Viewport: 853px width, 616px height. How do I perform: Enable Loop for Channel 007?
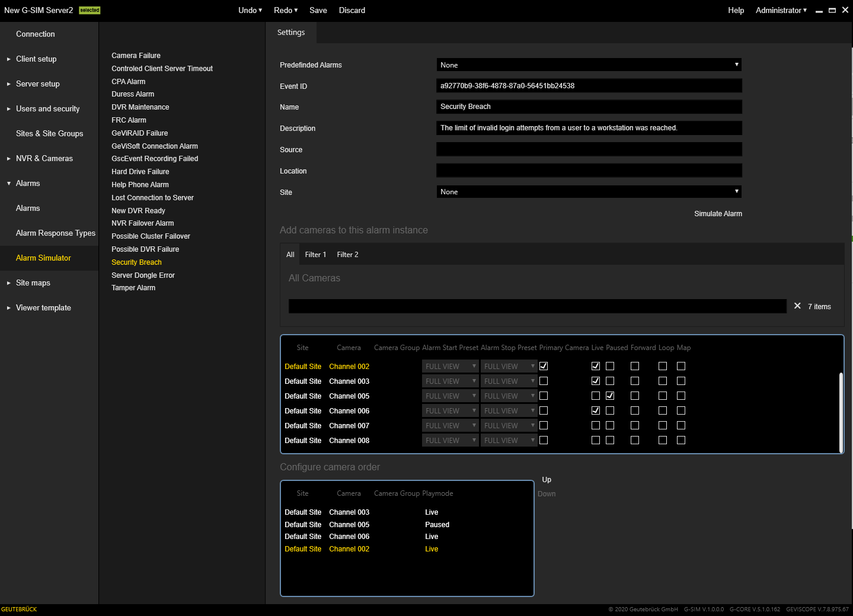click(x=663, y=425)
